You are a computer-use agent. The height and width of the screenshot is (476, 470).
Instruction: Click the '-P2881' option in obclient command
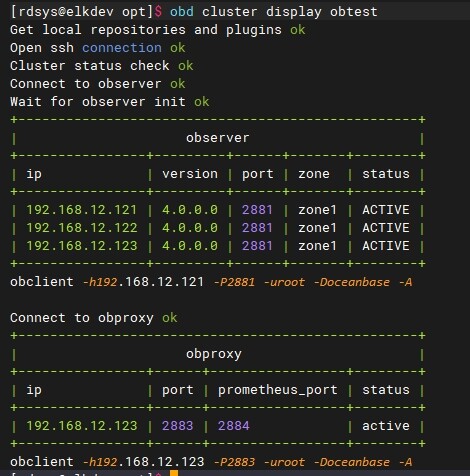(x=234, y=282)
